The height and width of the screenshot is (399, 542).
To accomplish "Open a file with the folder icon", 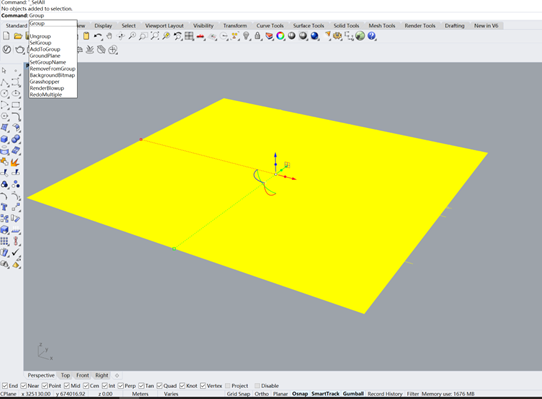I will pyautogui.click(x=18, y=36).
